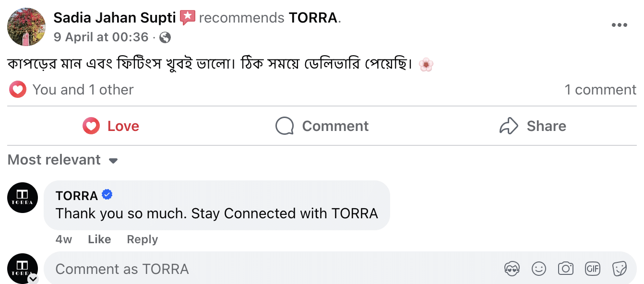Open the TORRA page link in header
Screen dimensions: 644x284
coord(313,18)
